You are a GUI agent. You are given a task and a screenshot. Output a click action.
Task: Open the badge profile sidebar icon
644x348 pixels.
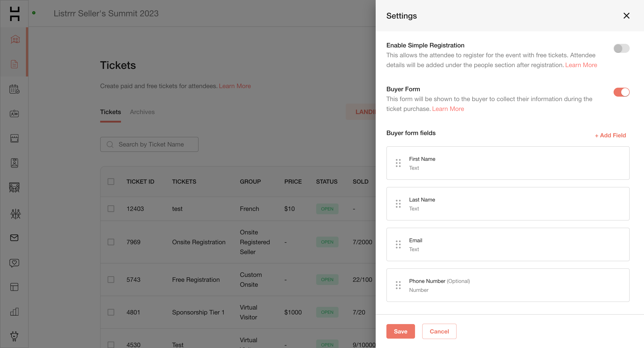pos(14,163)
